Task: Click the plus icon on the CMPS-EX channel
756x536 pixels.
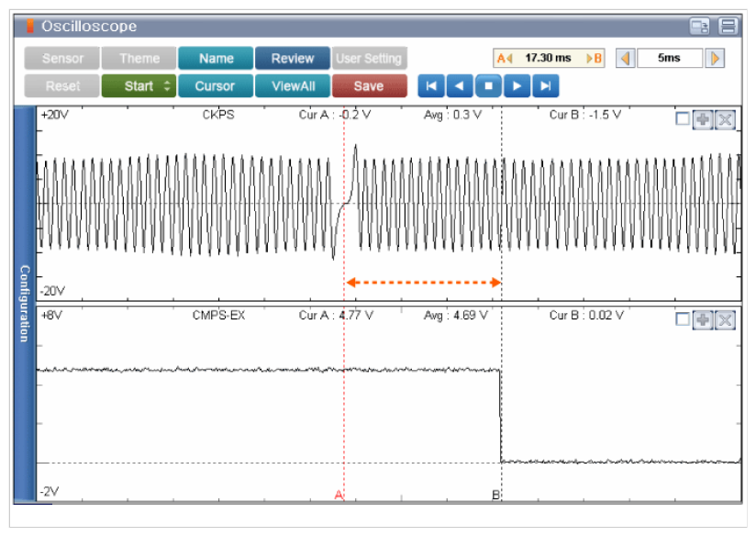Action: [x=703, y=320]
